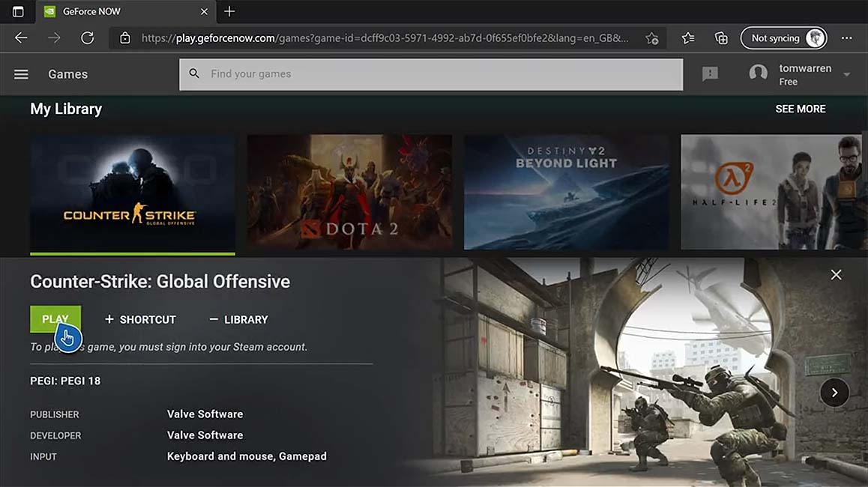The height and width of the screenshot is (487, 868).
Task: Open the GeForce NOW hamburger menu
Action: click(21, 74)
